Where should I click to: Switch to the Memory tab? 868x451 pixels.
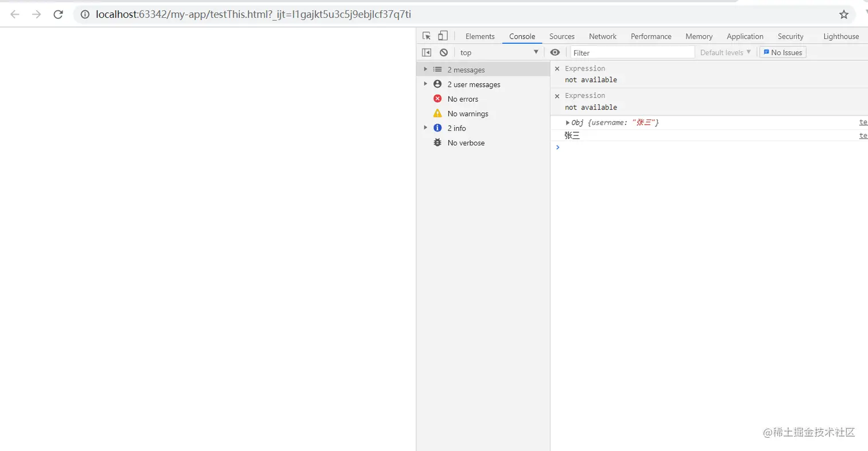click(x=699, y=36)
